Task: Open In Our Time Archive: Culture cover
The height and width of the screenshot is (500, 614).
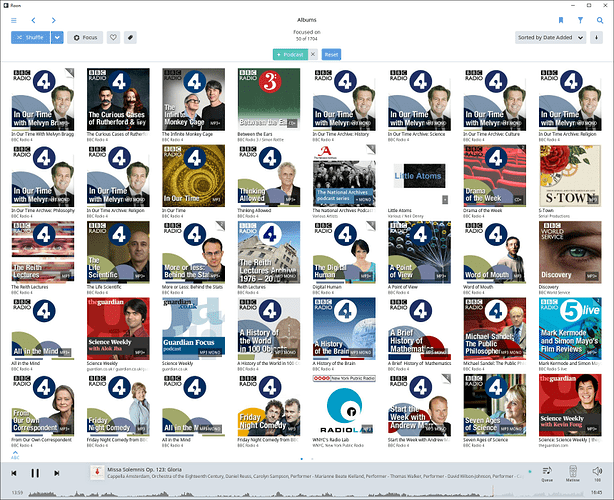Action: (495, 99)
